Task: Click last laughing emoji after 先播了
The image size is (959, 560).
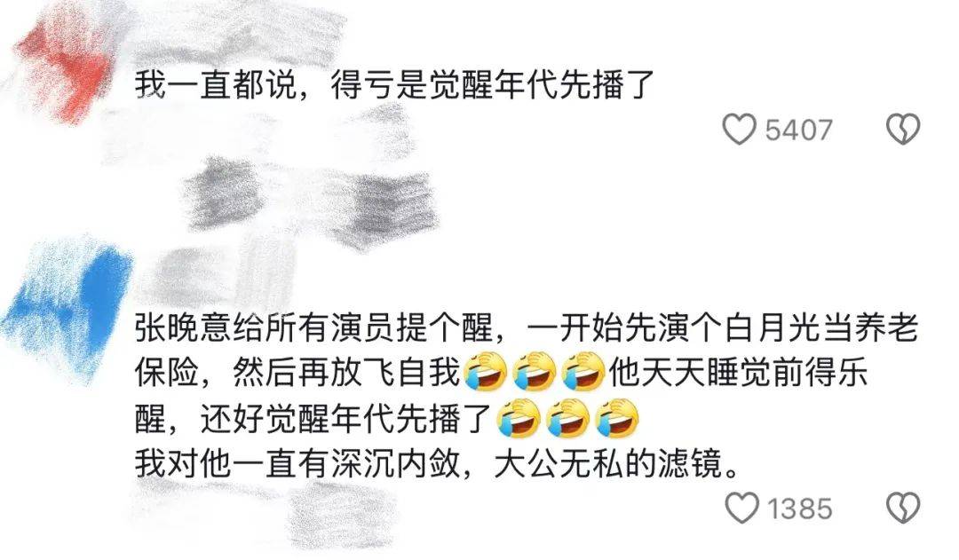Action: click(x=618, y=419)
